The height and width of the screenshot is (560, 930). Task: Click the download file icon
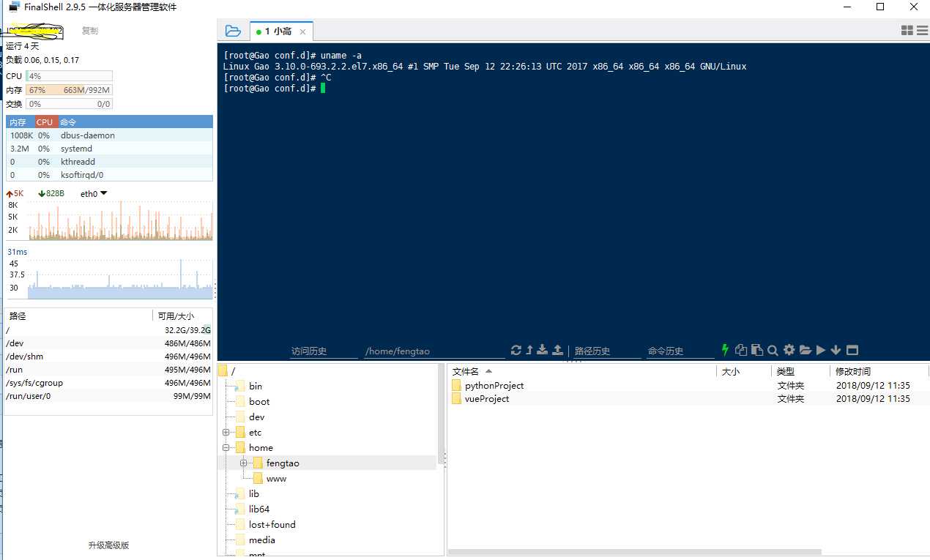coord(543,350)
